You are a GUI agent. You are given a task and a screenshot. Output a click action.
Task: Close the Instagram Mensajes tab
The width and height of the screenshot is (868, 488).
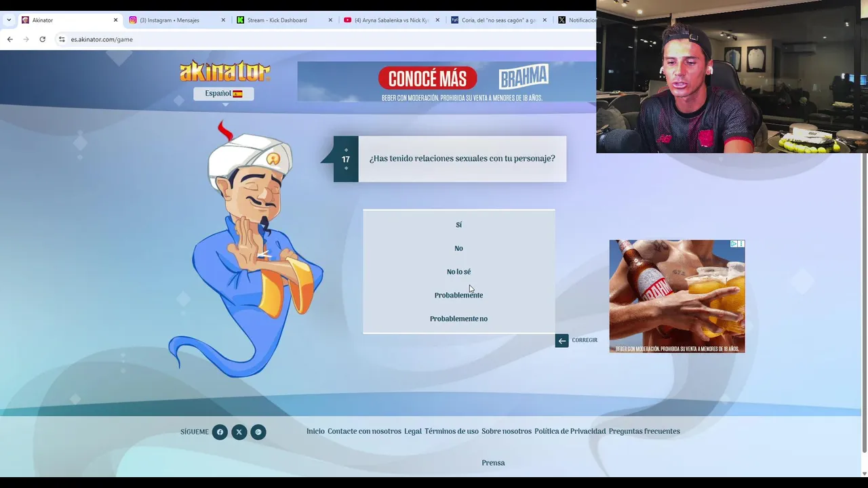pyautogui.click(x=223, y=20)
